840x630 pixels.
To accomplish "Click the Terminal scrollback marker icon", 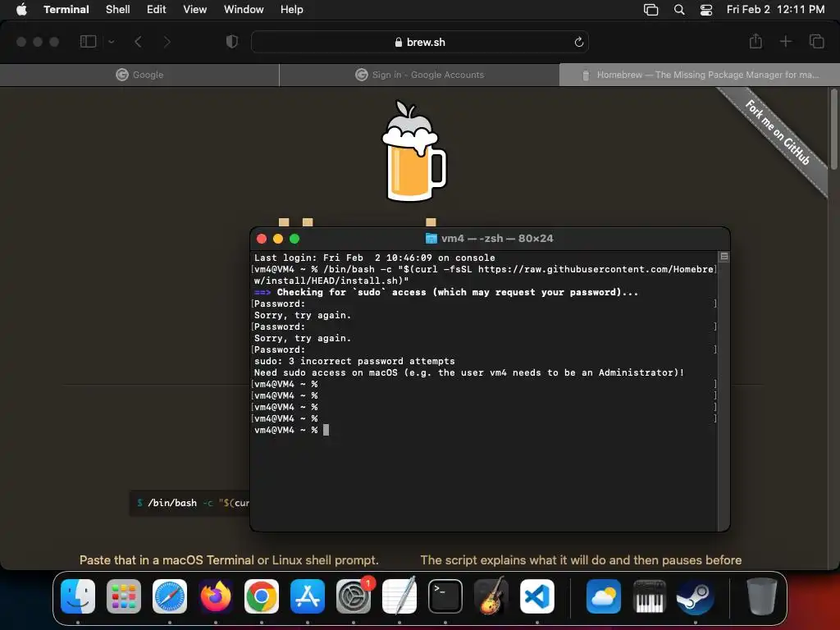I will point(724,257).
